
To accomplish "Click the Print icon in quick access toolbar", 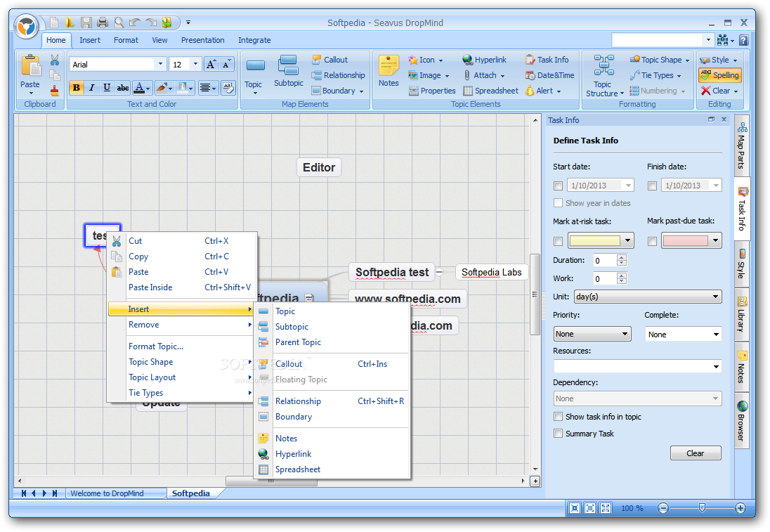I will point(103,22).
